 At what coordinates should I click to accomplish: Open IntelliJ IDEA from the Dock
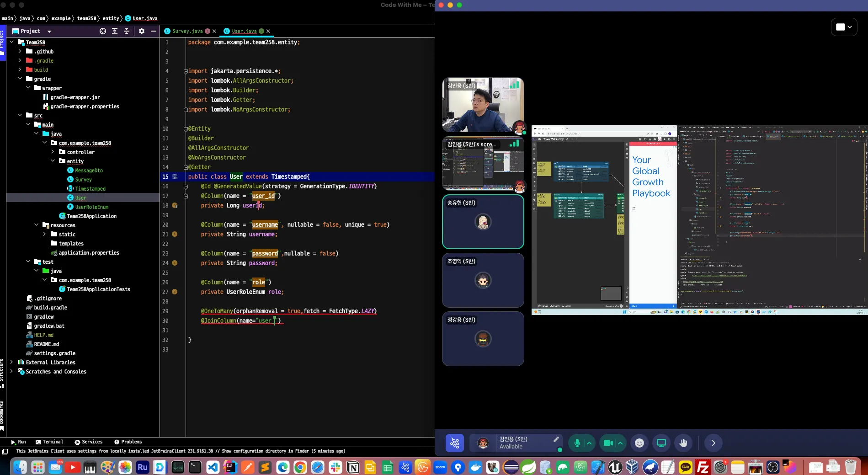(x=229, y=467)
